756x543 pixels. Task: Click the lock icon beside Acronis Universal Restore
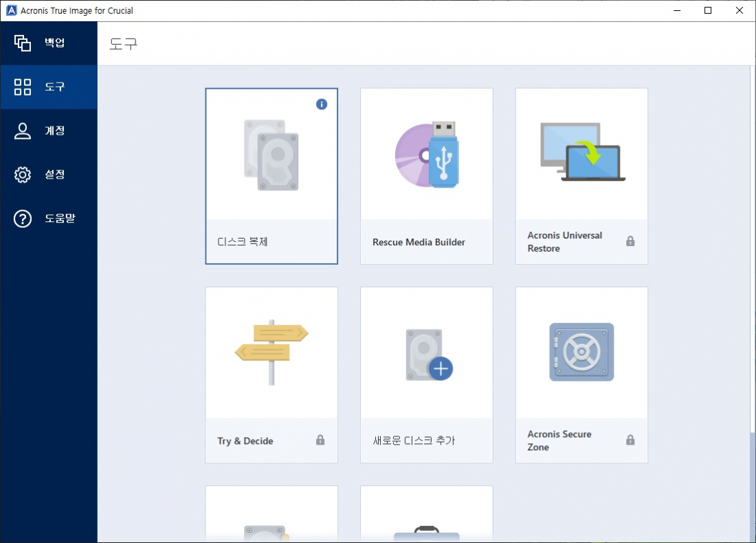point(630,241)
